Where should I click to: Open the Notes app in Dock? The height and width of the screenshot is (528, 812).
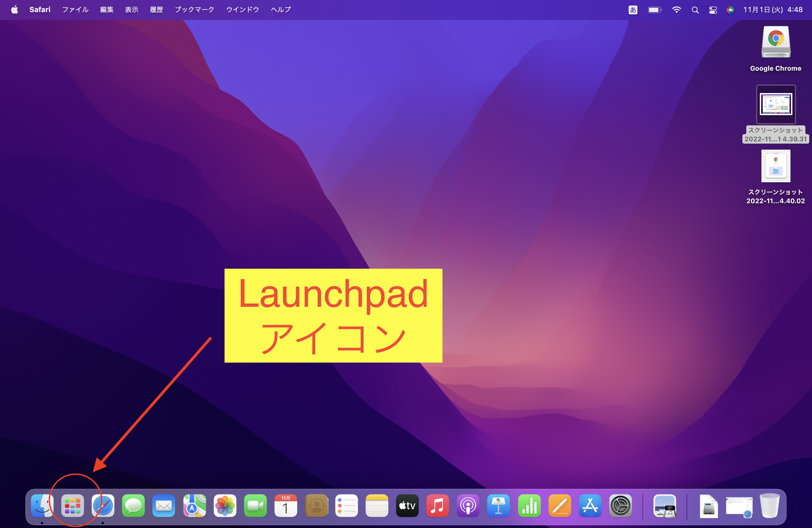[x=377, y=505]
